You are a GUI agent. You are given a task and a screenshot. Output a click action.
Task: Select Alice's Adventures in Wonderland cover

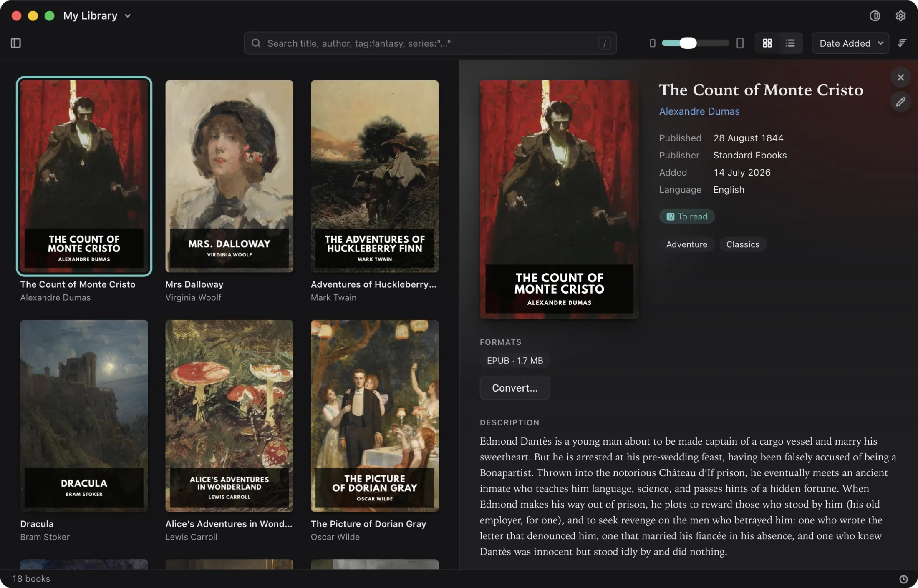[229, 416]
